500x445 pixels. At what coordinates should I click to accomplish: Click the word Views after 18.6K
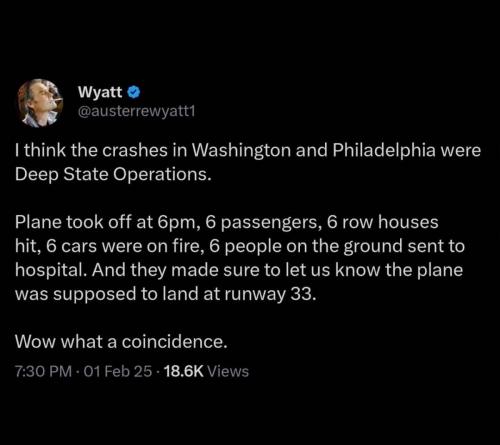pyautogui.click(x=228, y=371)
